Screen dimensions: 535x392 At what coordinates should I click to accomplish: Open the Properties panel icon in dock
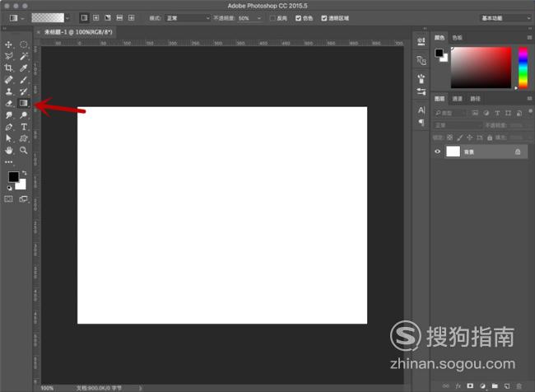[x=421, y=60]
